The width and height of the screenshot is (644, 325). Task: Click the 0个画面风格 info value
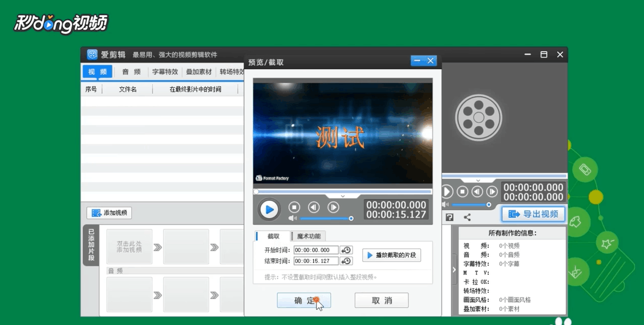click(515, 300)
